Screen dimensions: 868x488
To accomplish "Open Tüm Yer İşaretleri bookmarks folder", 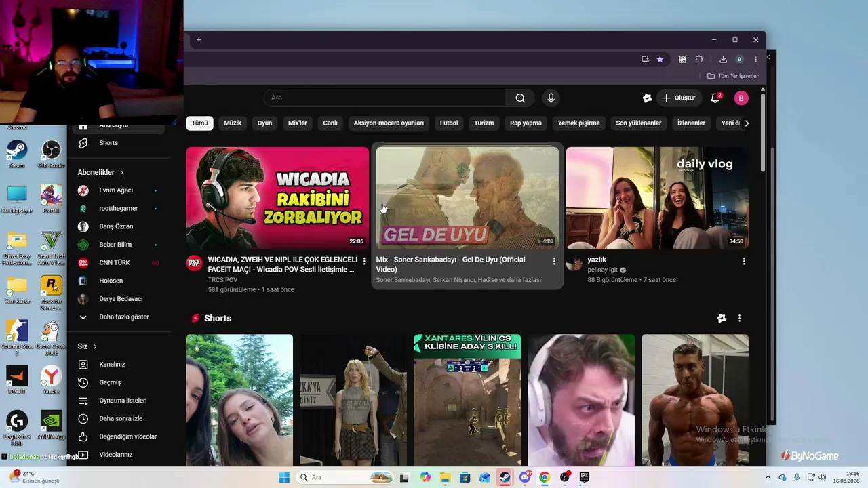I will (x=734, y=76).
